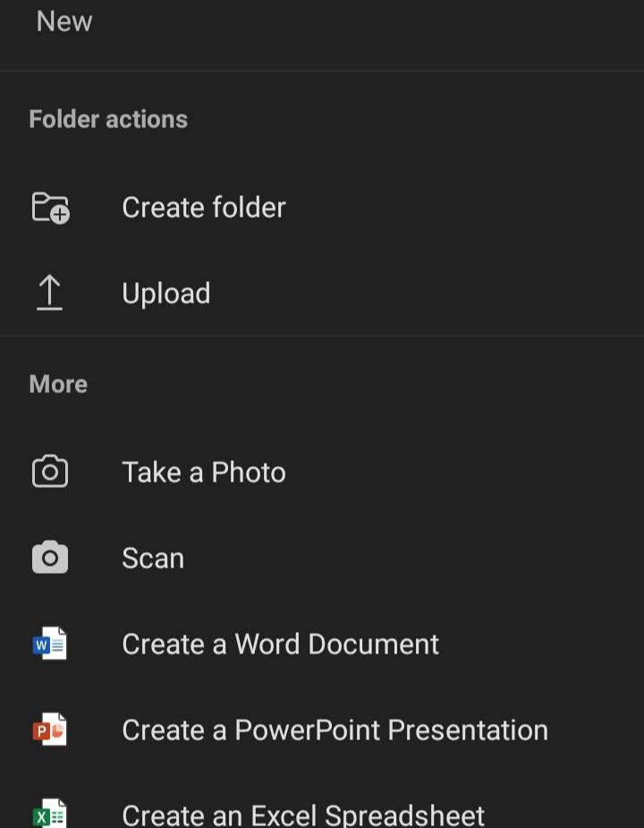Tap the blue W on the Word icon

41,645
